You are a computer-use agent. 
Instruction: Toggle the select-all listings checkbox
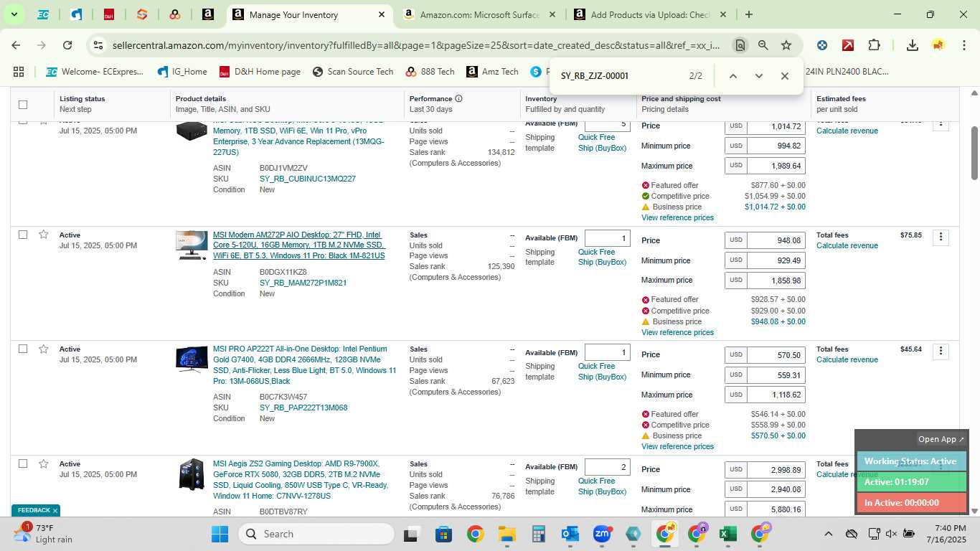tap(23, 104)
